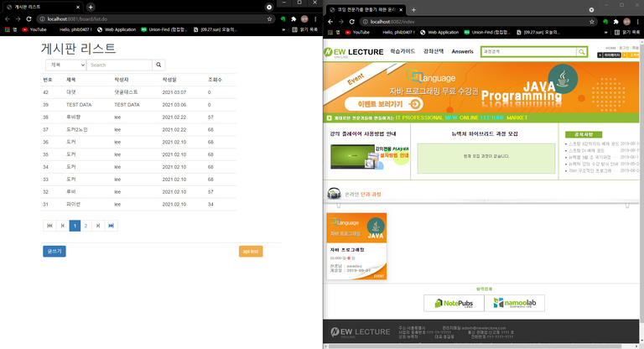Go to page 2 of board list
Viewport: 644px width, 349px height.
86,226
